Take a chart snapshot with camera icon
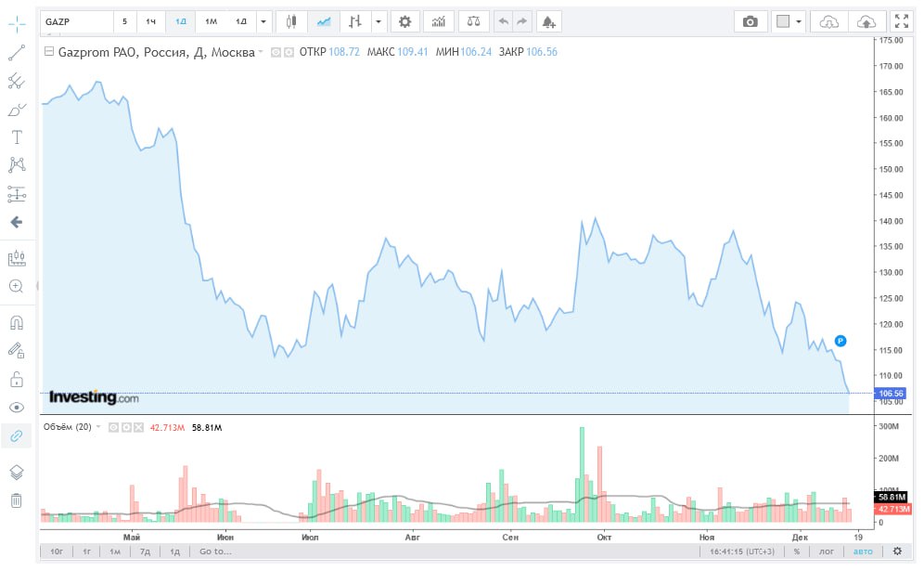This screenshot has width=924, height=571. coord(750,21)
